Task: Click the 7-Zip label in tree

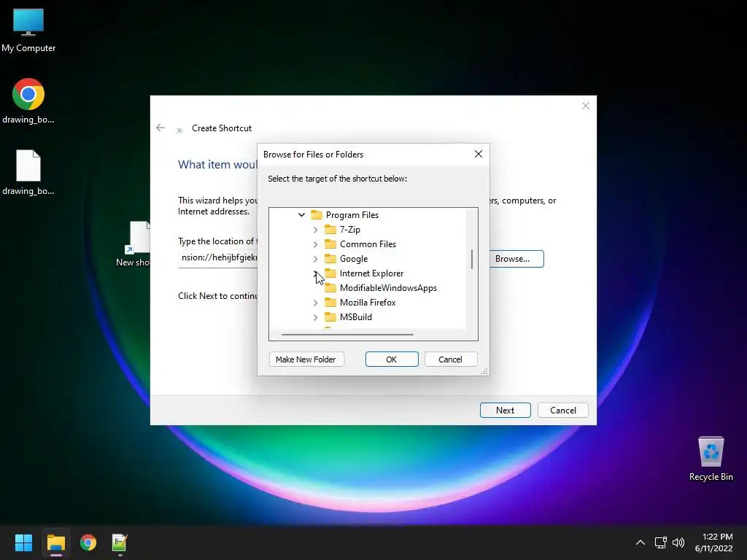Action: 350,230
